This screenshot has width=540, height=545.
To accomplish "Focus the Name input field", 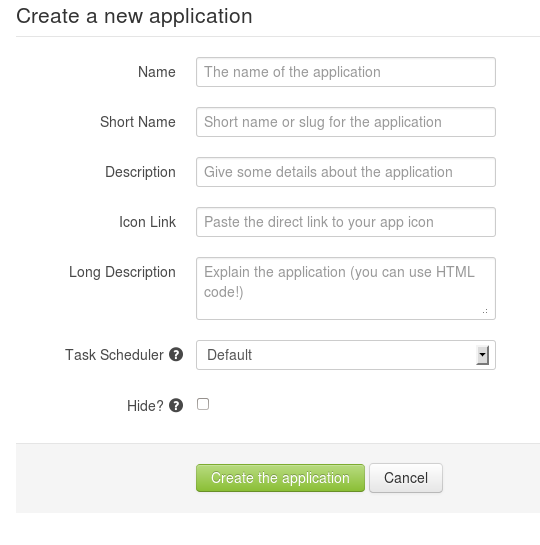I will (346, 72).
